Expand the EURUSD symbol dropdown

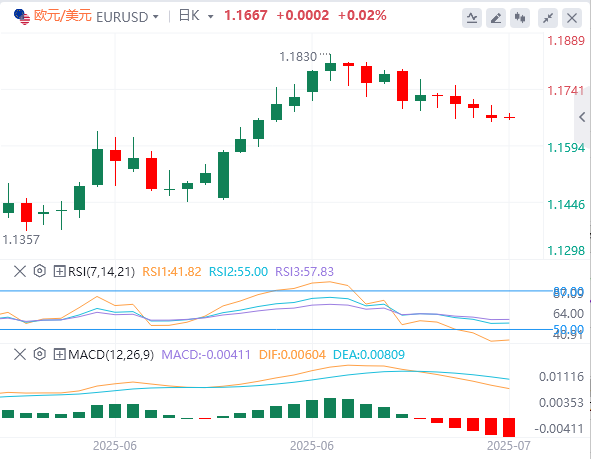pyautogui.click(x=156, y=17)
